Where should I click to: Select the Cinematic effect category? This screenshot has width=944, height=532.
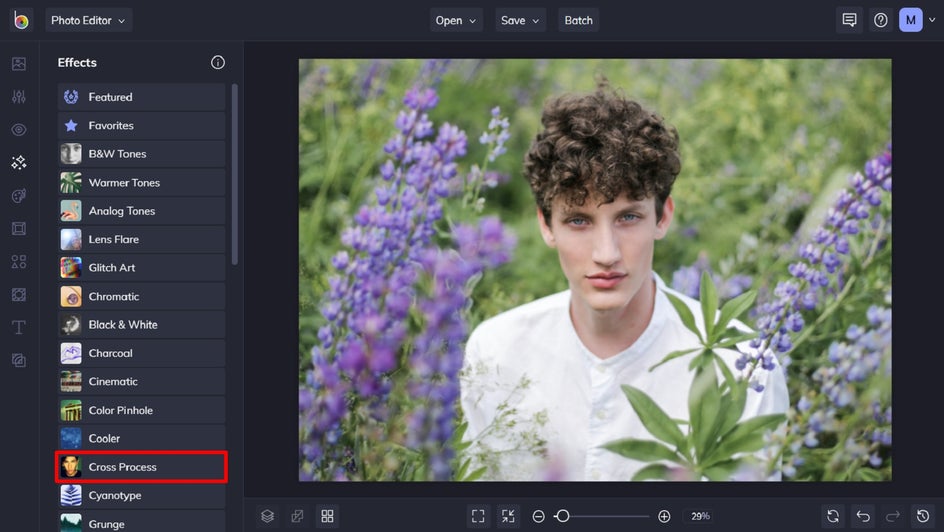(x=141, y=382)
